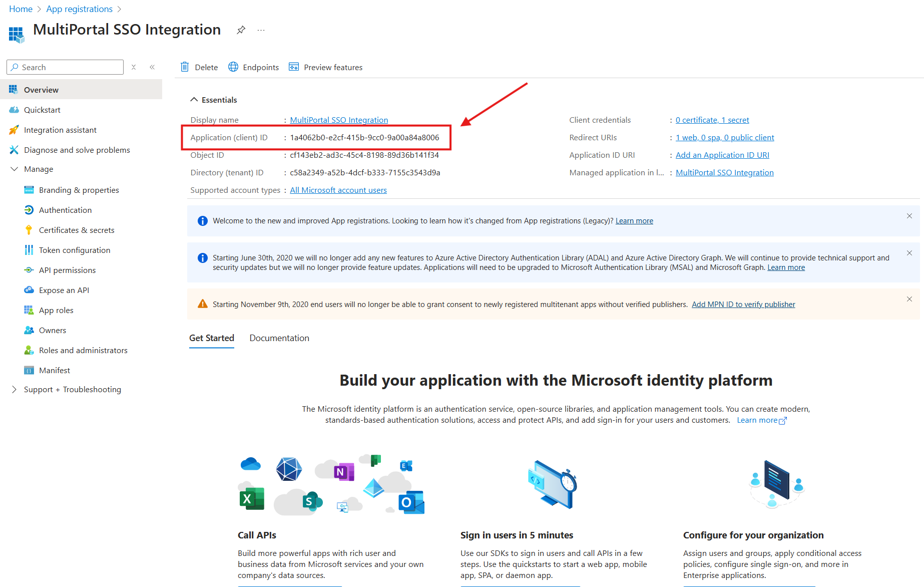Open Endpoints globe icon

point(233,67)
